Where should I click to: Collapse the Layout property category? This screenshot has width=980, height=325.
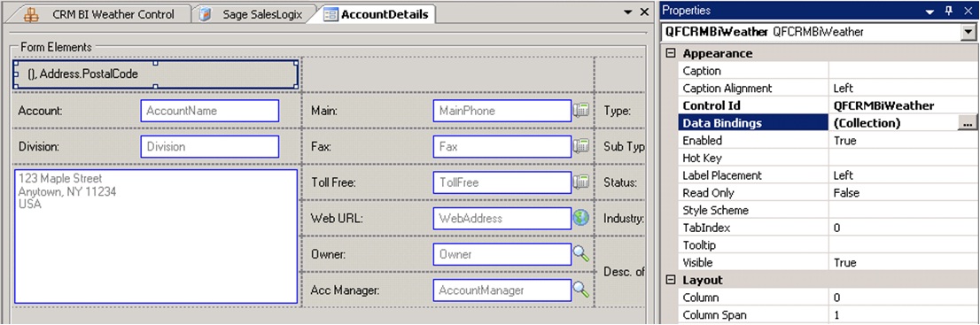click(672, 280)
